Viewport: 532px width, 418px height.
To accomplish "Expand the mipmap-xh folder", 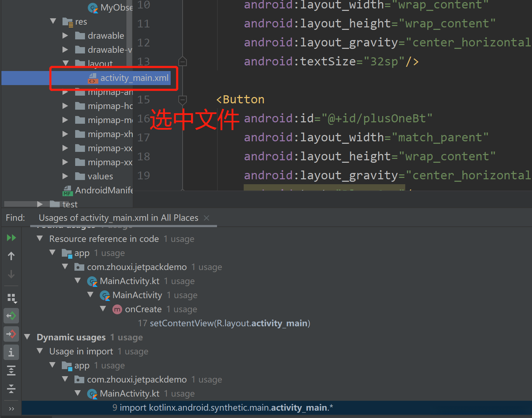I will [65, 134].
